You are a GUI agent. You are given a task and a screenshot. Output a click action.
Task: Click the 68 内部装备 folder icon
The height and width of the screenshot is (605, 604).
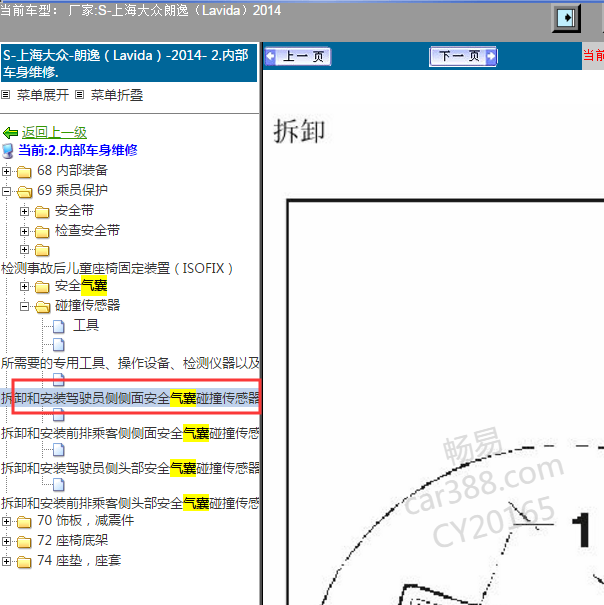pos(24,172)
